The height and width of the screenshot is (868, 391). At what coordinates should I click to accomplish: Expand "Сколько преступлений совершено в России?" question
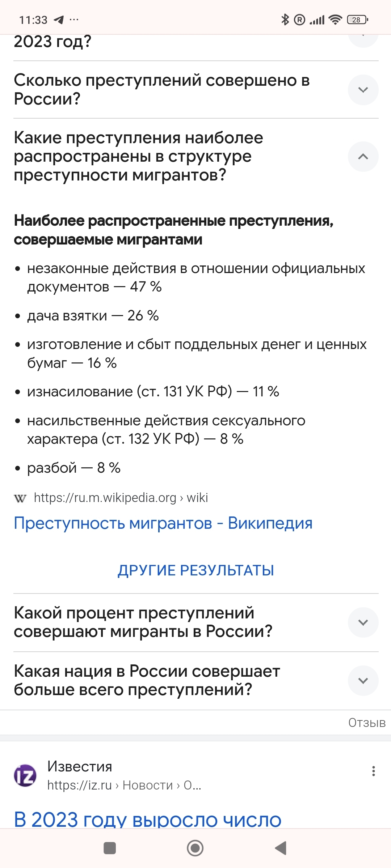[x=363, y=90]
